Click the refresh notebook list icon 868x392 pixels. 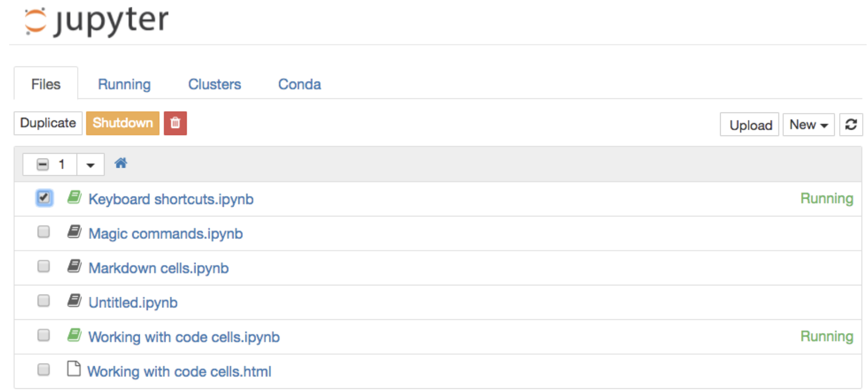[x=851, y=125]
